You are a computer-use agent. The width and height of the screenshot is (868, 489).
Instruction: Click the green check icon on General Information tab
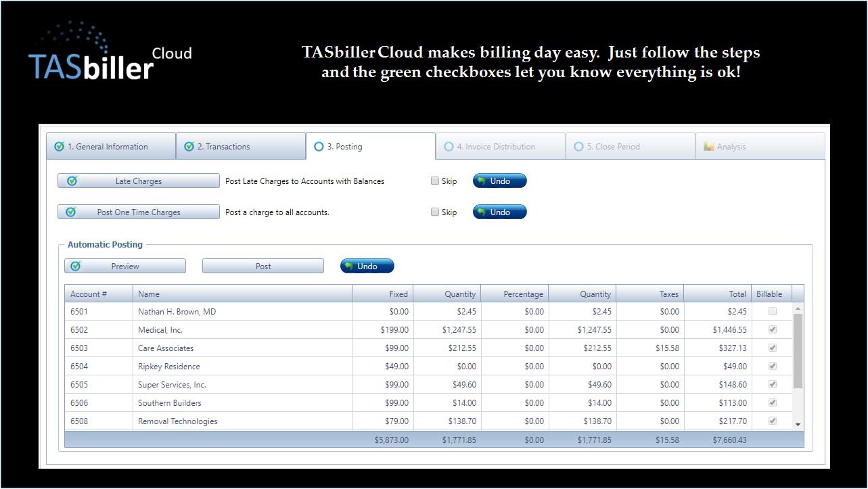click(x=60, y=146)
